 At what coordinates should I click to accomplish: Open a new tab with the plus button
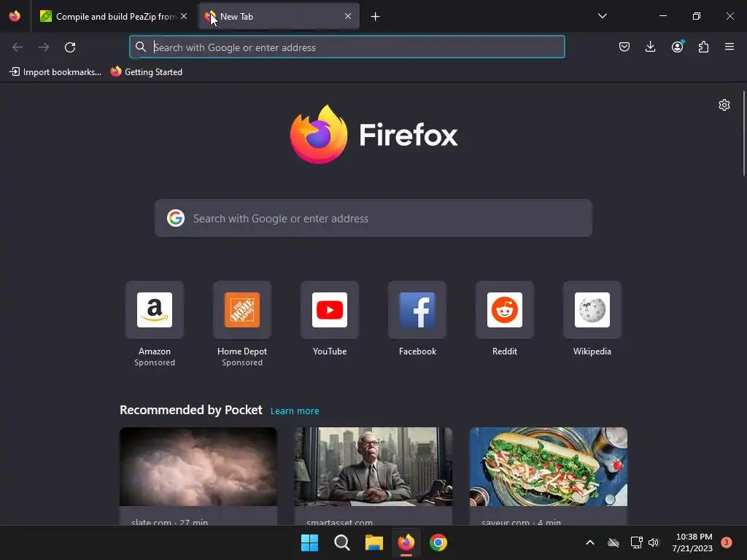376,17
